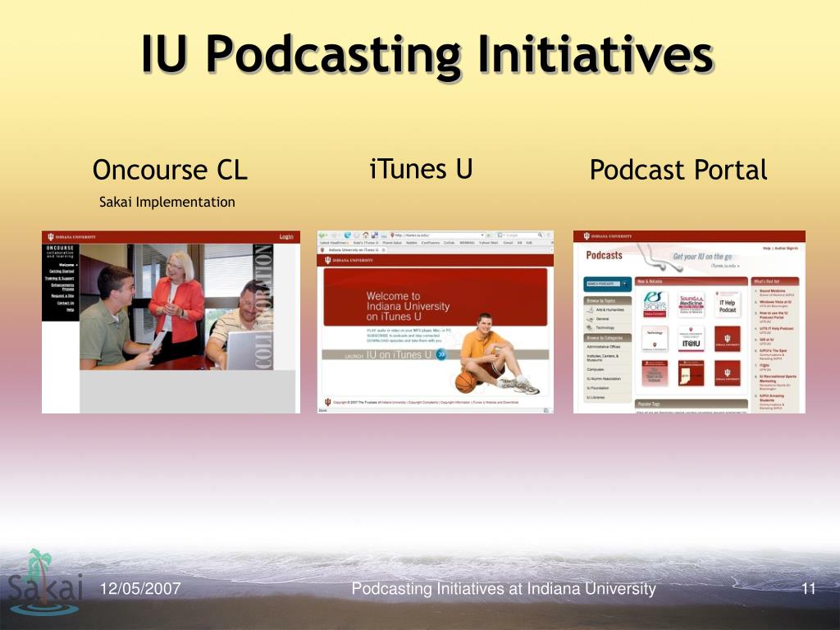Click Indiana University logo in Oncourse header
The image size is (840, 630).
71,237
